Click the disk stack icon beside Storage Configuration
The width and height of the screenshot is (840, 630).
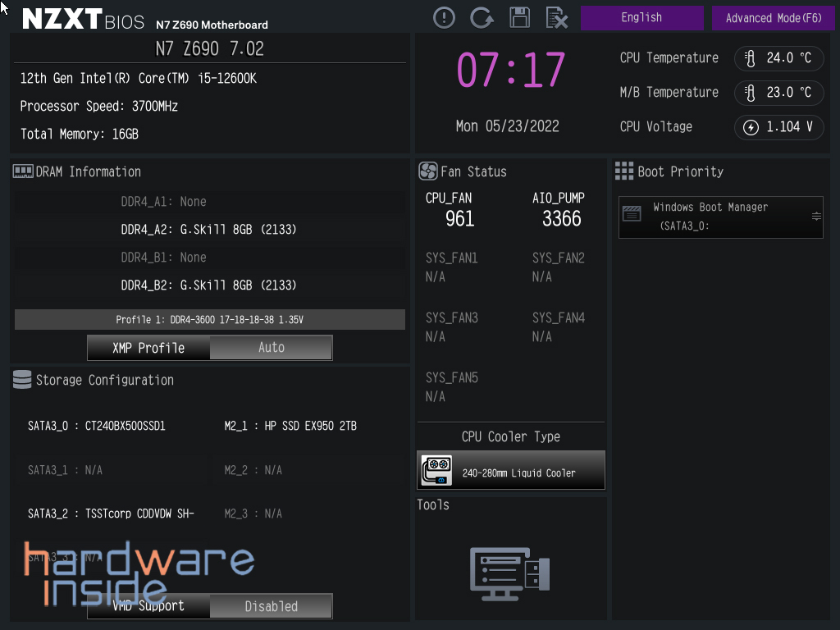[22, 380]
